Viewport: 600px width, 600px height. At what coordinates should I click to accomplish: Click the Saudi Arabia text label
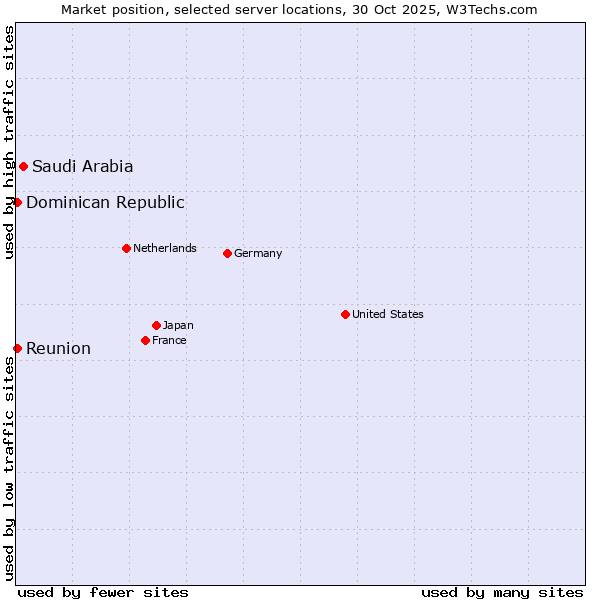82,166
